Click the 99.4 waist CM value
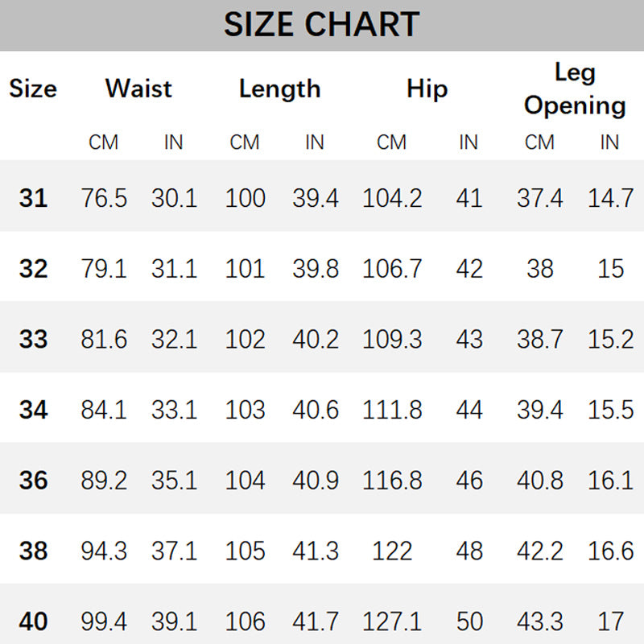644x644 pixels. pos(104,621)
